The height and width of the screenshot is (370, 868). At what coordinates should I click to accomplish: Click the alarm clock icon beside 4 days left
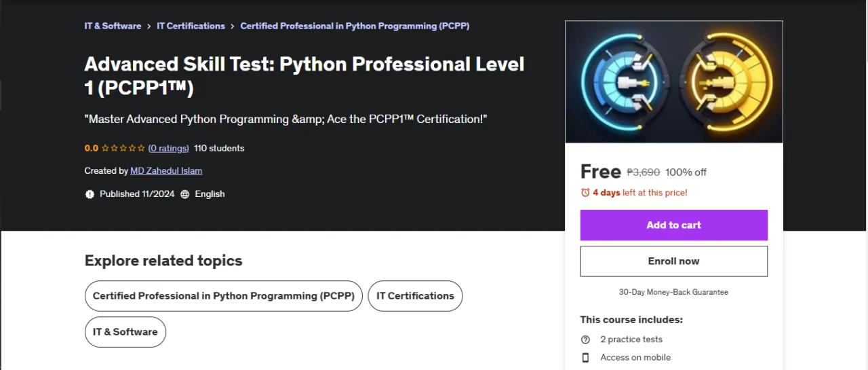(x=585, y=193)
